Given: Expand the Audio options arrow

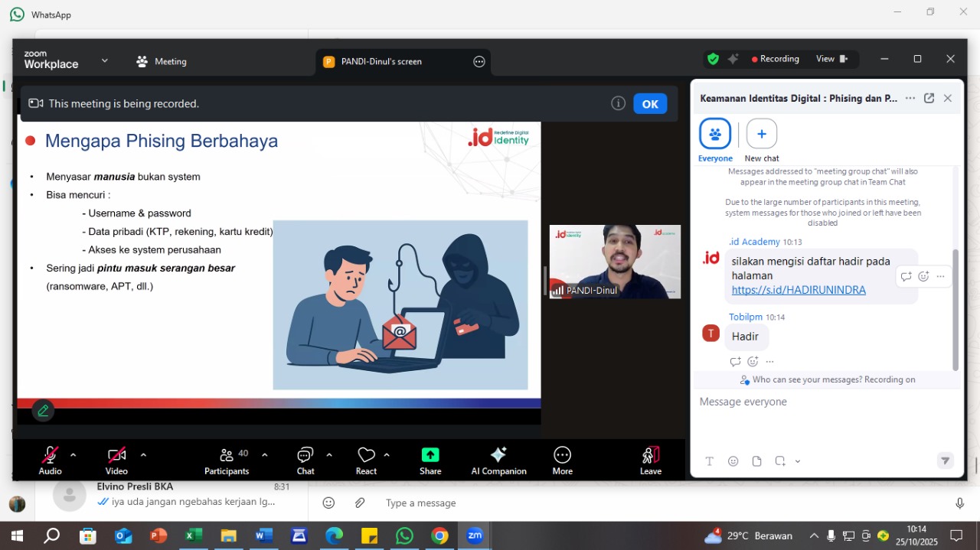Looking at the screenshot, I should [x=73, y=454].
